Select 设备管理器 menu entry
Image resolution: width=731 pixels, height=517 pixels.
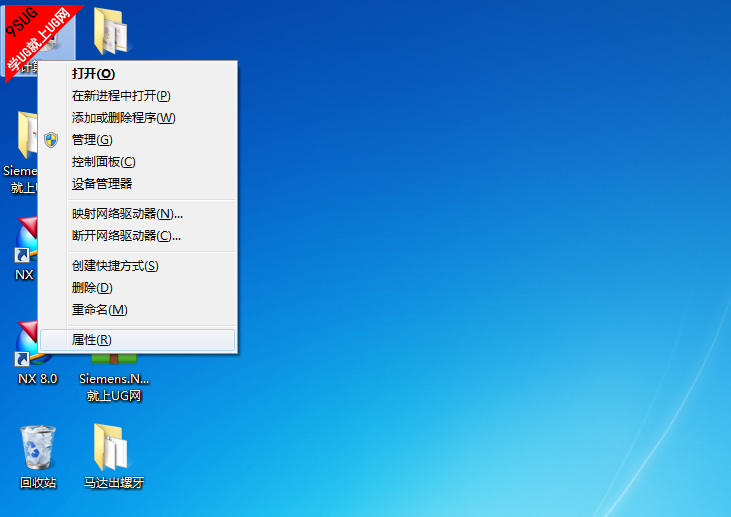point(137,184)
